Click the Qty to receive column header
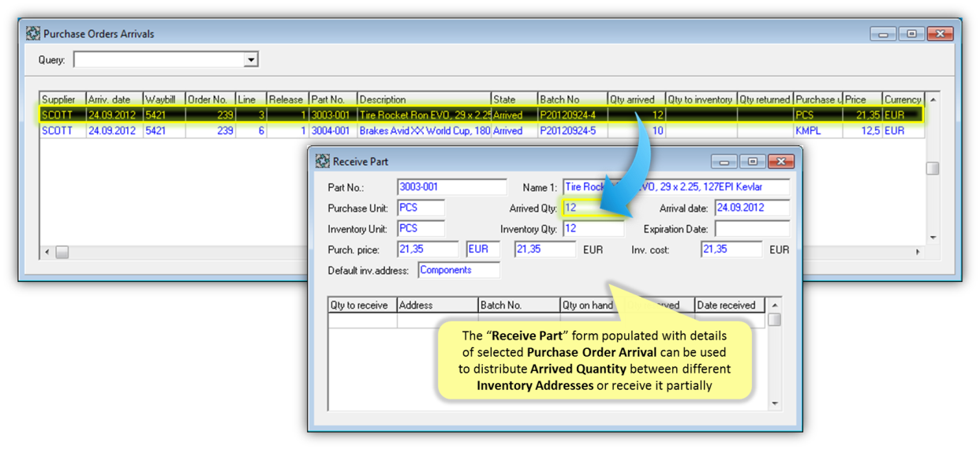This screenshot has width=980, height=450. pyautogui.click(x=362, y=306)
